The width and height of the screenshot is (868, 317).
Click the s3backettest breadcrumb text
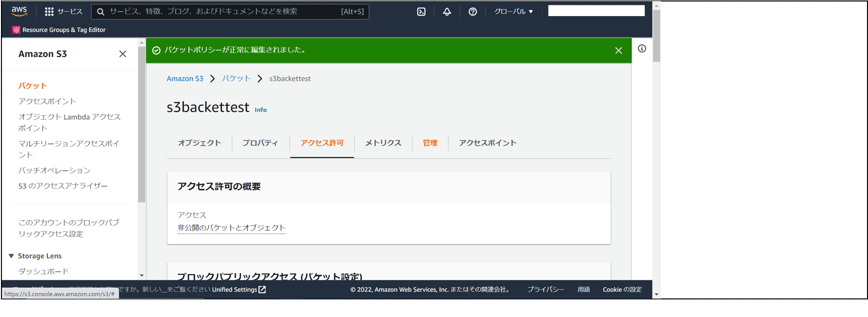290,79
